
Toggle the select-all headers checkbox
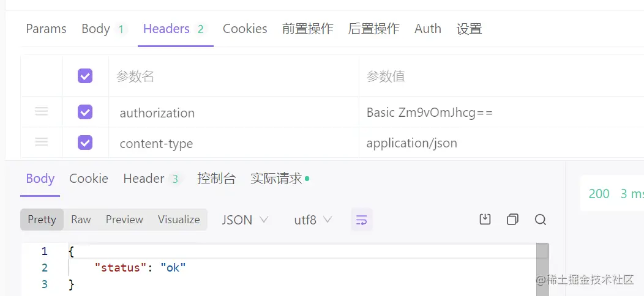pyautogui.click(x=85, y=76)
